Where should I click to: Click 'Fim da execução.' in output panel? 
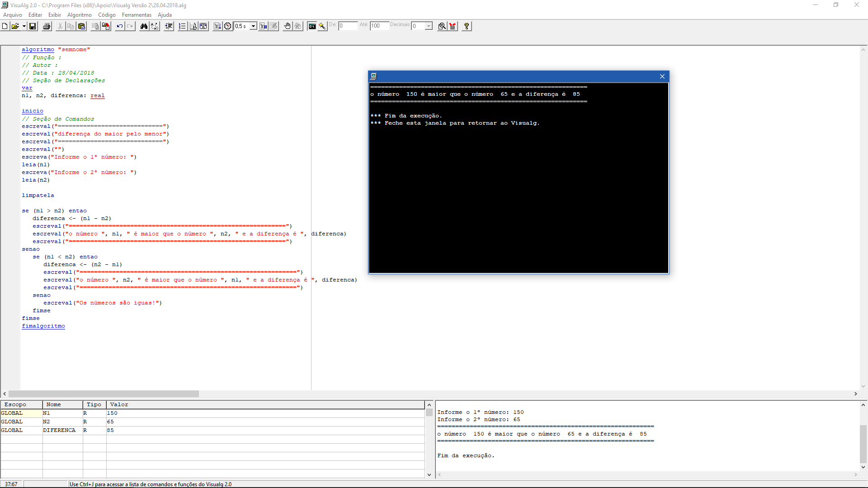point(466,455)
